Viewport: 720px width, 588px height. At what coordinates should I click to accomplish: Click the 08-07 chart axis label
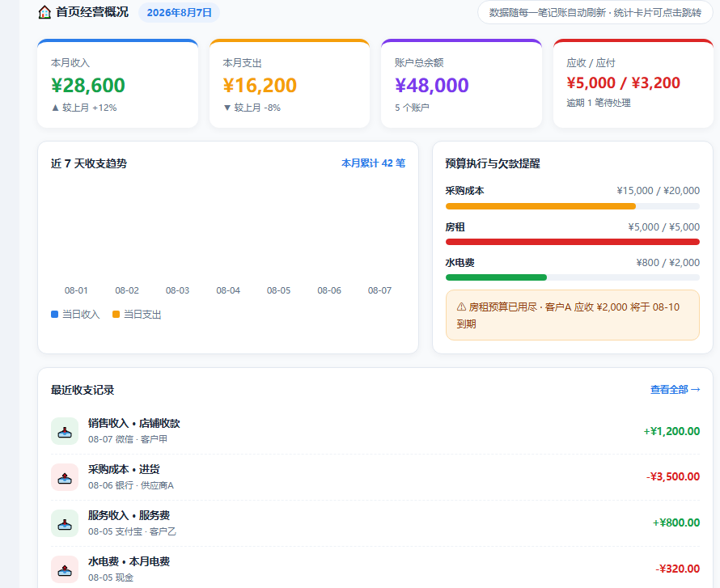(x=379, y=290)
